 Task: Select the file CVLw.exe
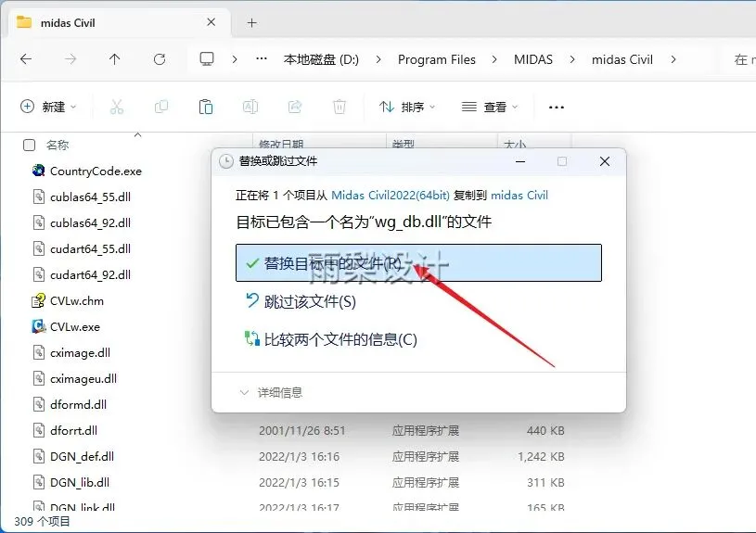(75, 326)
